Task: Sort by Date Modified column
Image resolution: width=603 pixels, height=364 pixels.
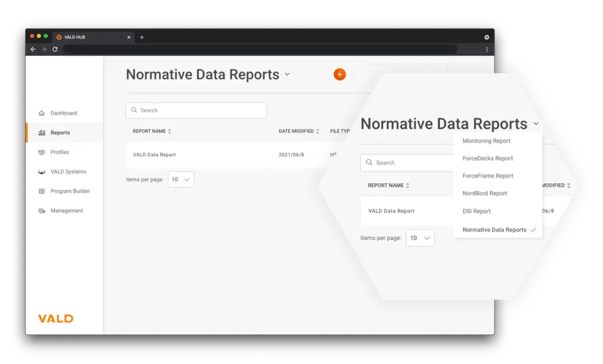Action: (x=317, y=132)
